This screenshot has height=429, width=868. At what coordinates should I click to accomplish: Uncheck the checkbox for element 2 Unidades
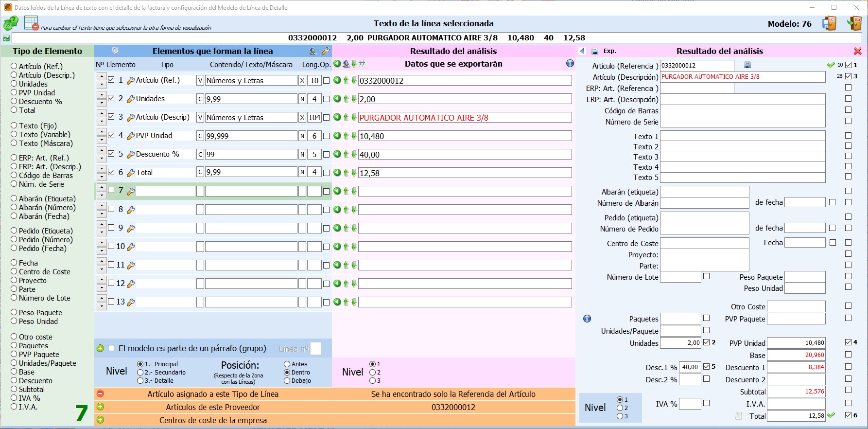(x=111, y=98)
